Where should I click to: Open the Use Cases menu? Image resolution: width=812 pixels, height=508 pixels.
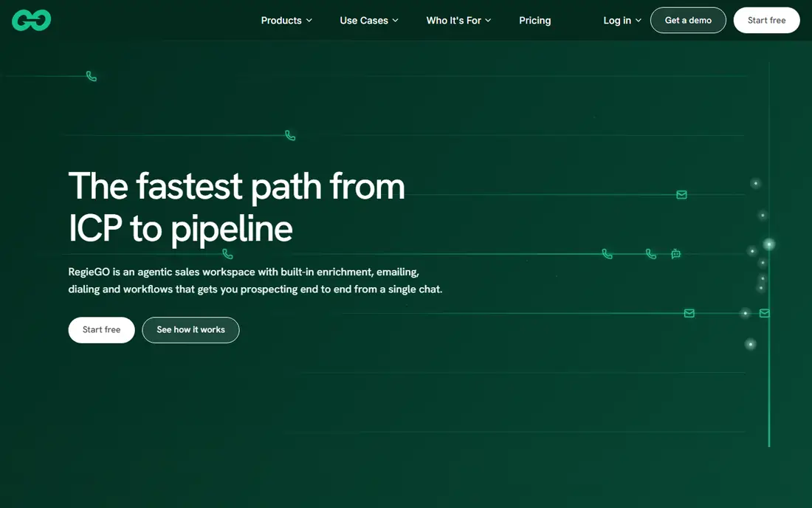click(x=369, y=21)
